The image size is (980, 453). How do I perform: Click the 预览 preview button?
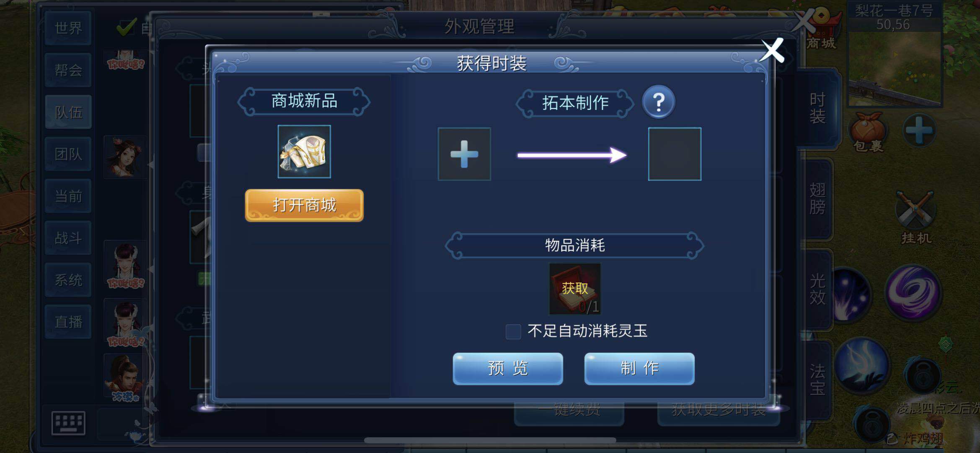click(508, 368)
